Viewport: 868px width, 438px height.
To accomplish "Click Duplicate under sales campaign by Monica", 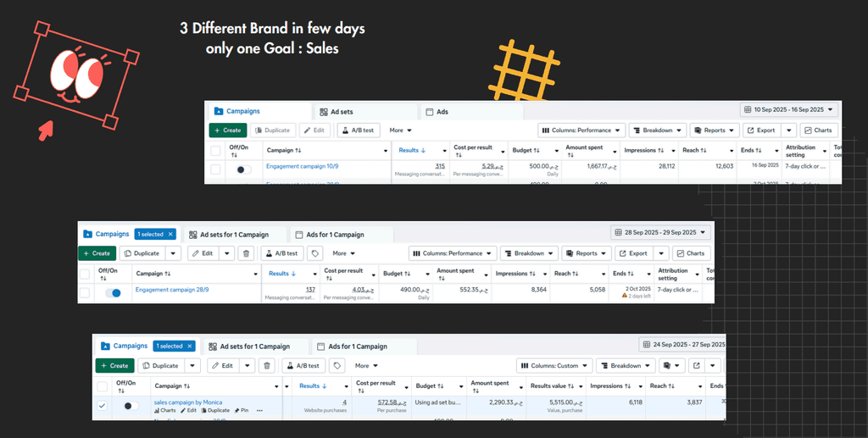I will (215, 410).
